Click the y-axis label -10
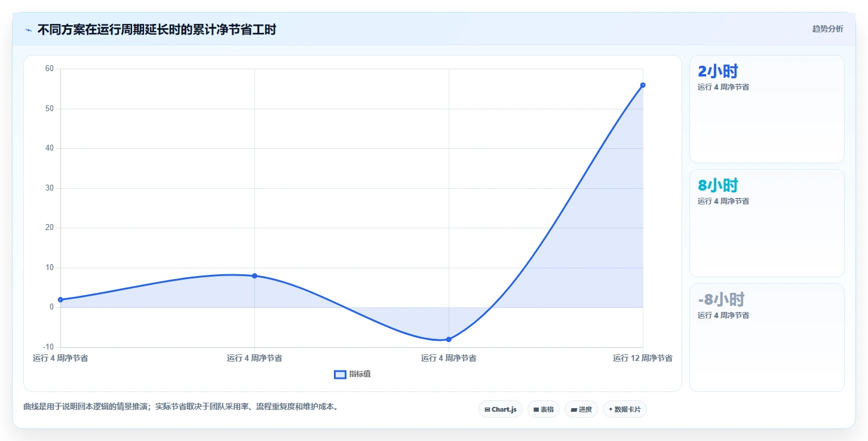868x441 pixels. coord(48,347)
